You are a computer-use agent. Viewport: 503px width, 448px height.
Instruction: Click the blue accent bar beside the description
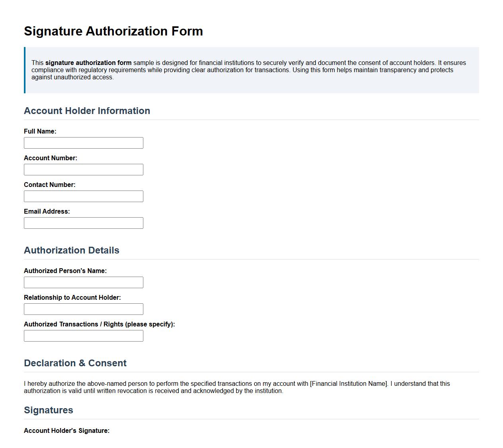click(25, 69)
